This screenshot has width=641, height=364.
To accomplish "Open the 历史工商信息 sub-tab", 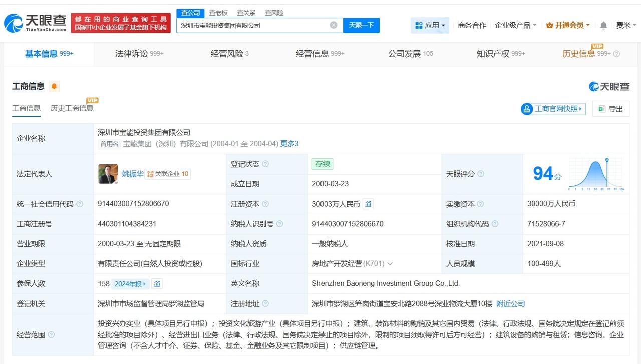I will click(72, 108).
